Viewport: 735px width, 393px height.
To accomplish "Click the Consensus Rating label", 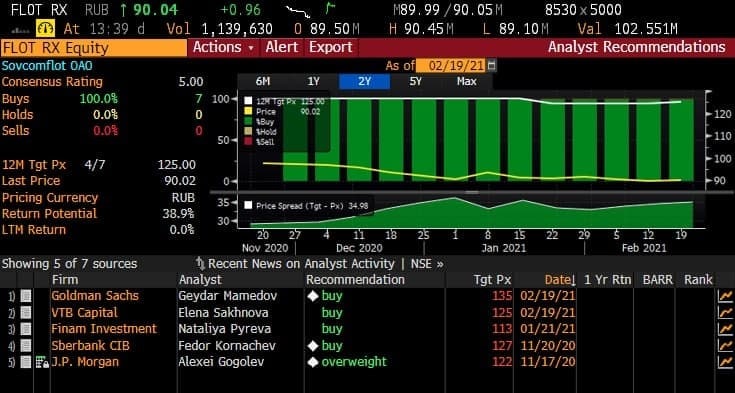I will tap(52, 82).
